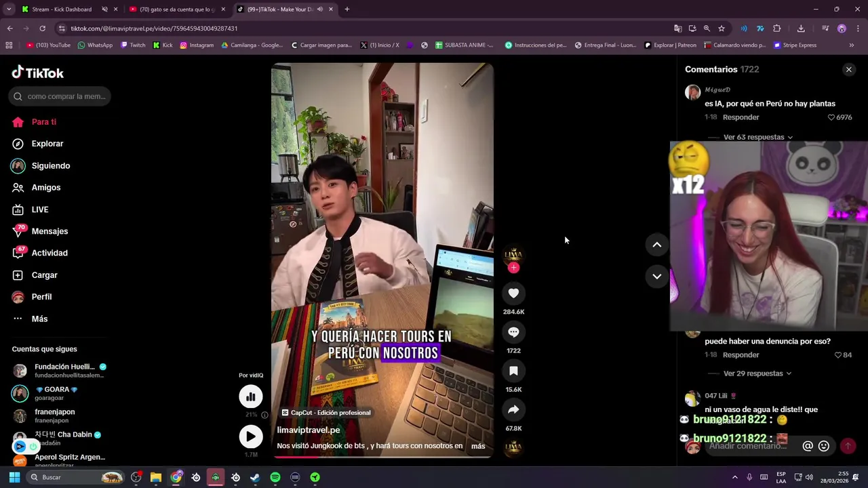Open a new browser tab

pyautogui.click(x=347, y=9)
